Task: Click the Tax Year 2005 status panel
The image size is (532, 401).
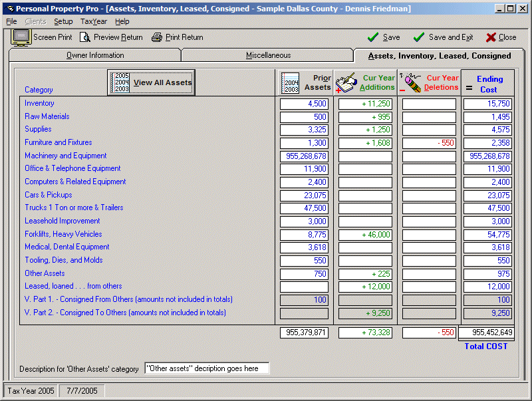Action: coord(31,391)
